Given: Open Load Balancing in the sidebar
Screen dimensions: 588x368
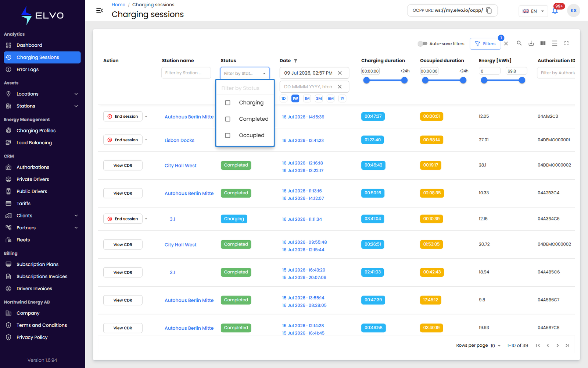Looking at the screenshot, I should tap(42, 143).
